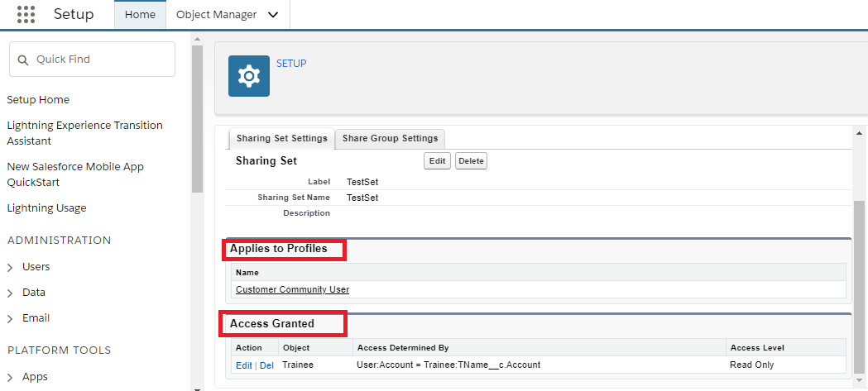Click the Sharing Set Name value TestSet
Image resolution: width=868 pixels, height=391 pixels.
tap(362, 198)
